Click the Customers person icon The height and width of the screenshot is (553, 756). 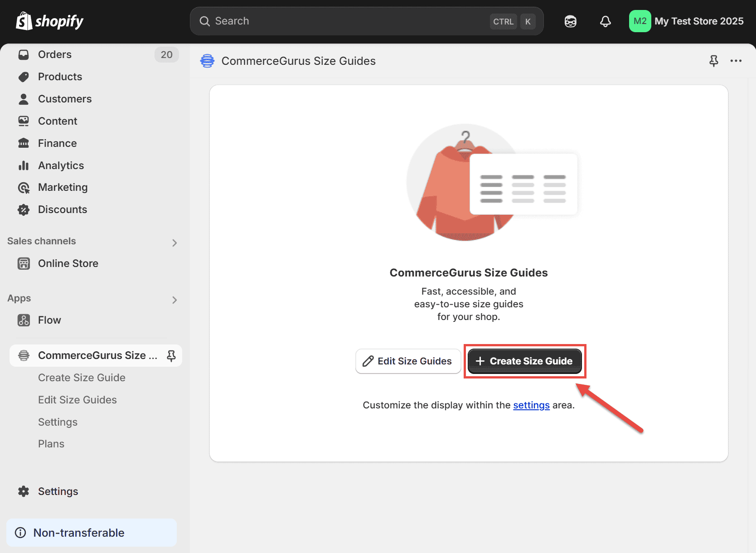pos(24,99)
